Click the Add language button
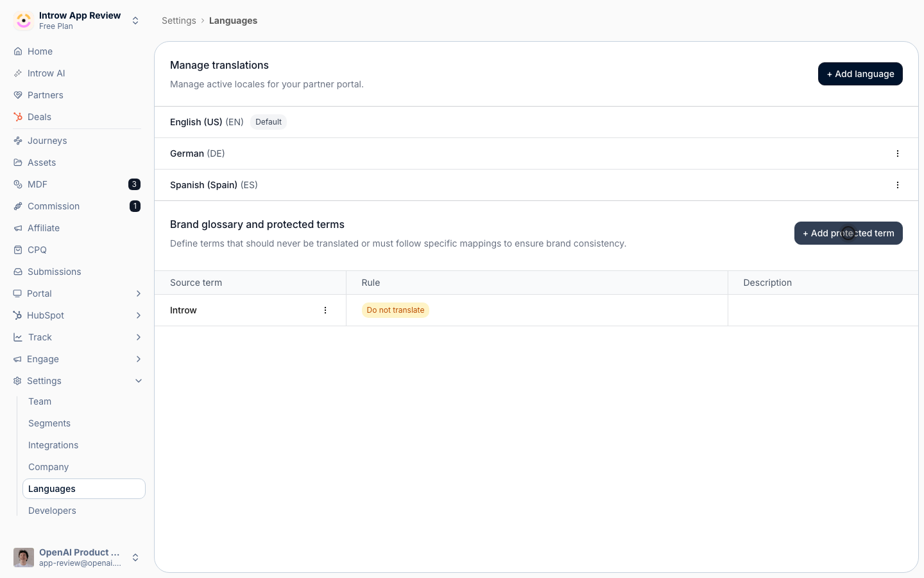The width and height of the screenshot is (924, 578). pyautogui.click(x=860, y=74)
